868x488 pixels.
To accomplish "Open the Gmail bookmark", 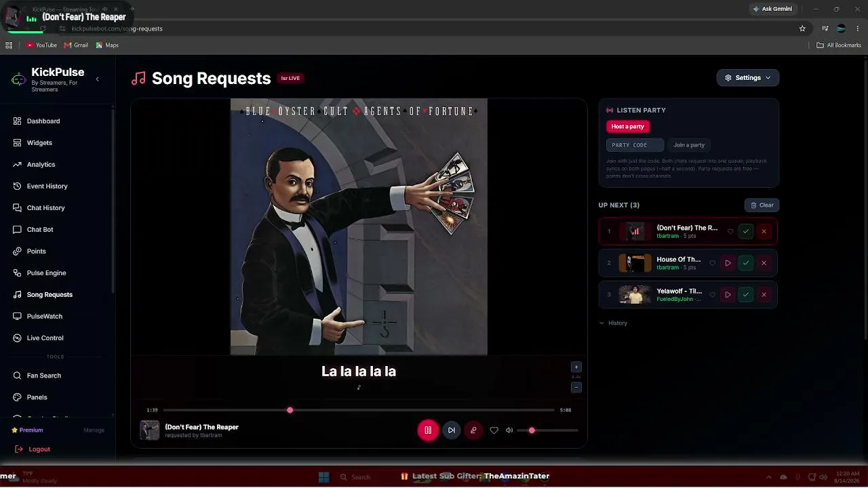I will pyautogui.click(x=76, y=45).
